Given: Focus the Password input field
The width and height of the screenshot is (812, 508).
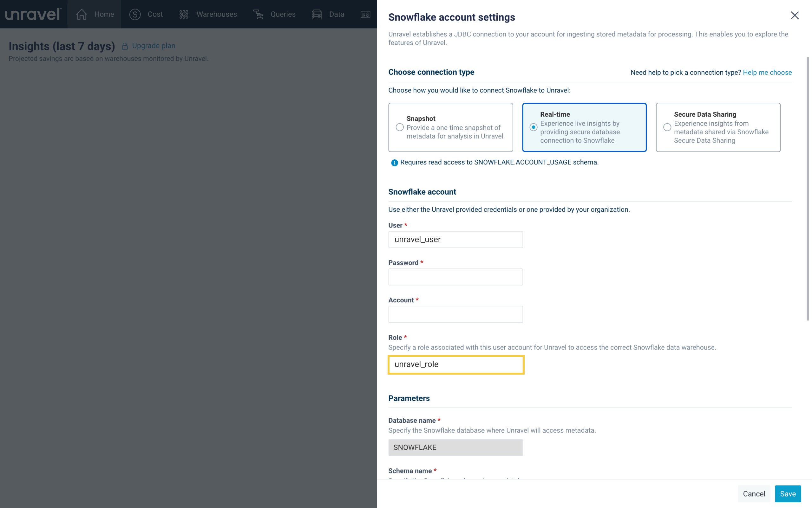Looking at the screenshot, I should (455, 277).
